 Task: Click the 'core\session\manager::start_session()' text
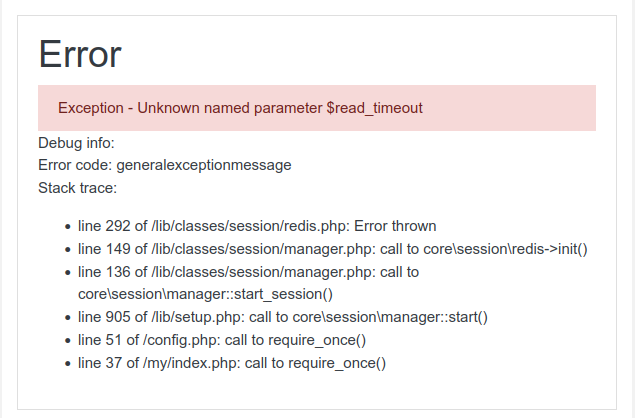tap(205, 294)
